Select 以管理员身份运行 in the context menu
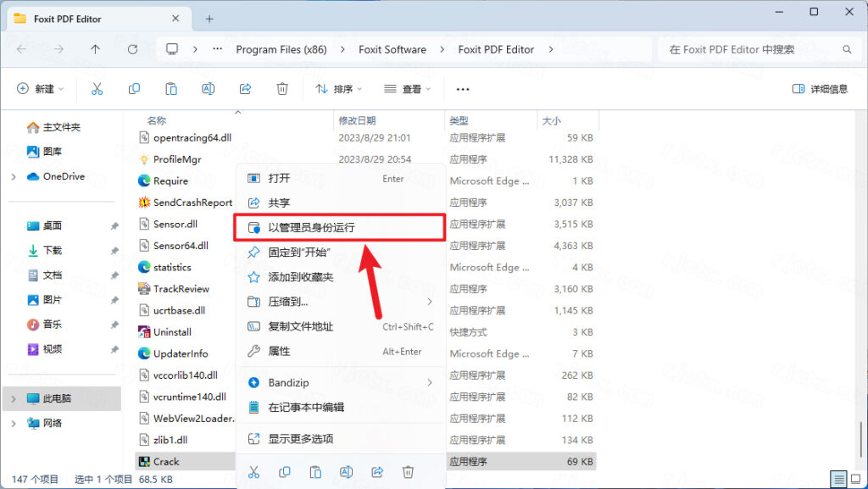 [x=341, y=227]
